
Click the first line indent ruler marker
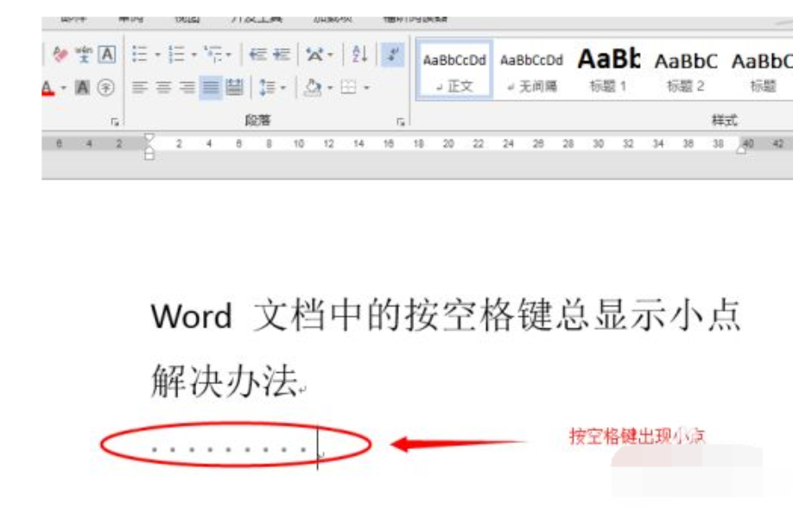coord(149,137)
